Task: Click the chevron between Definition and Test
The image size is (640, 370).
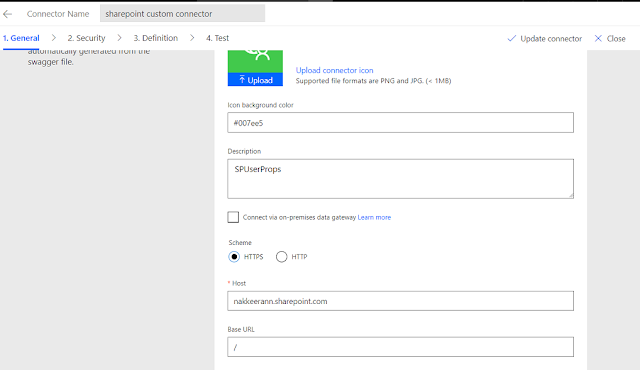Action: [192, 38]
